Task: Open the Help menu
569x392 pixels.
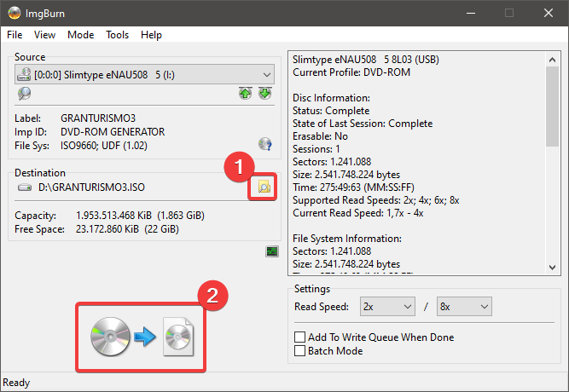Action: (x=151, y=35)
